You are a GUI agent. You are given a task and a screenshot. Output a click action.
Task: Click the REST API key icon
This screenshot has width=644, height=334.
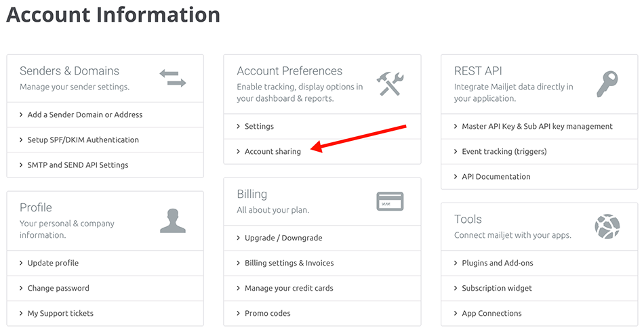(x=607, y=84)
